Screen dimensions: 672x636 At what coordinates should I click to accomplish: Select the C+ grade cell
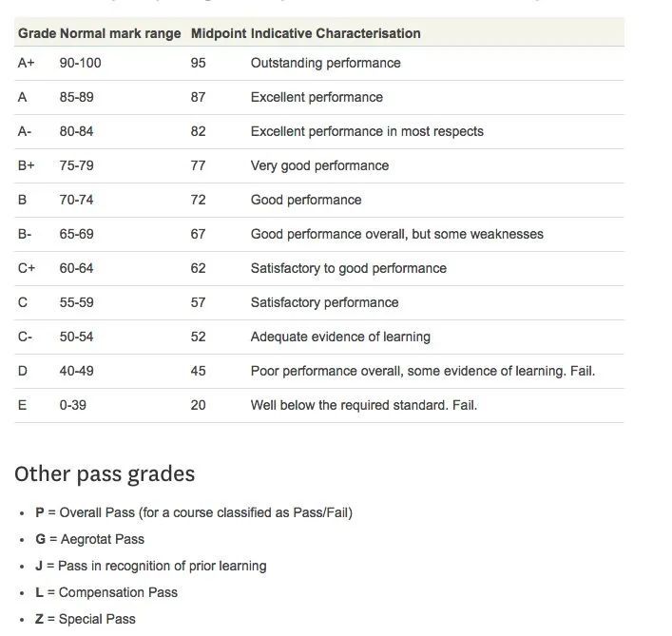(27, 268)
